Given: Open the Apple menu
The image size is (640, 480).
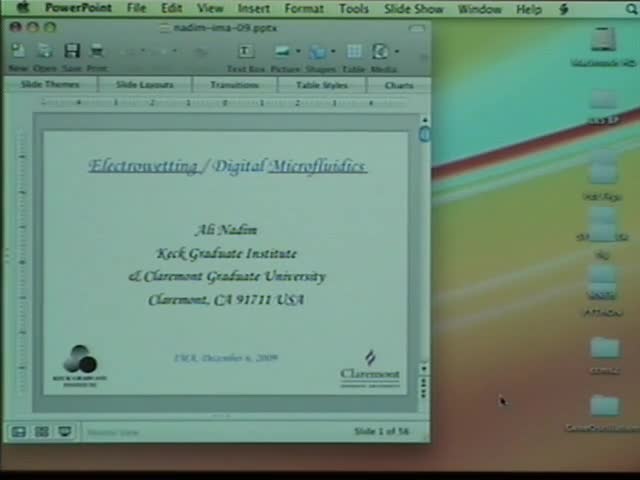Looking at the screenshot, I should tap(23, 7).
